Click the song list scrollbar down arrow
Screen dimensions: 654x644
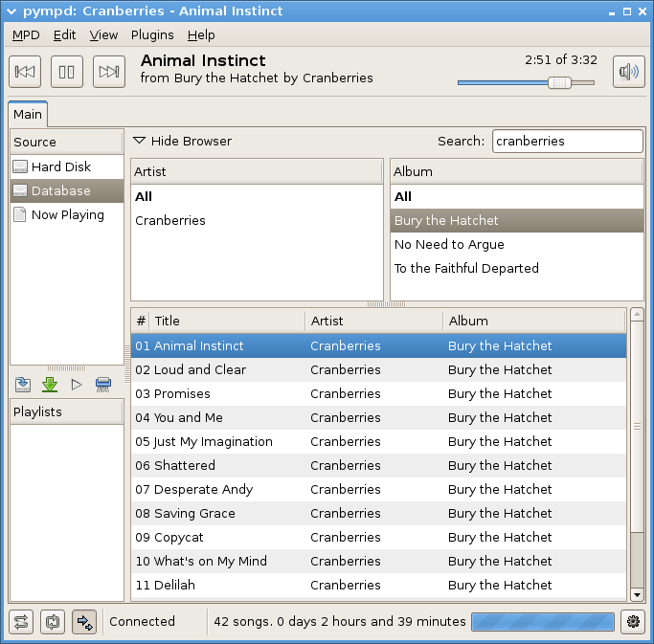[x=637, y=595]
